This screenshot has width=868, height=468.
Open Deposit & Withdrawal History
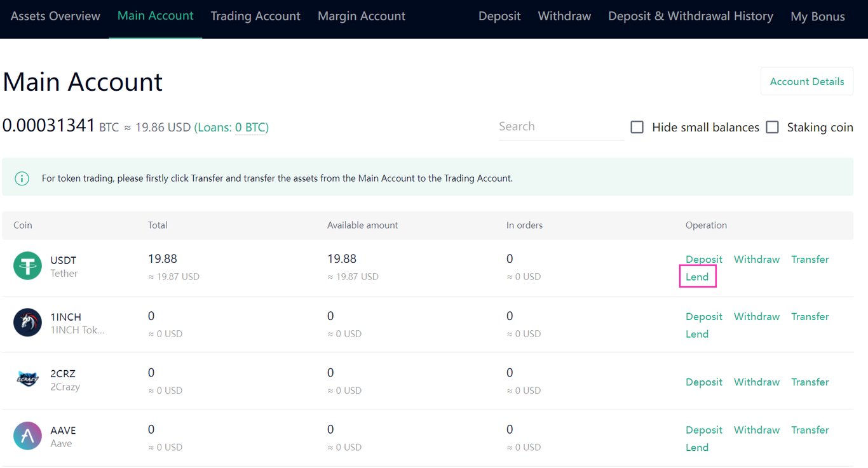click(691, 16)
